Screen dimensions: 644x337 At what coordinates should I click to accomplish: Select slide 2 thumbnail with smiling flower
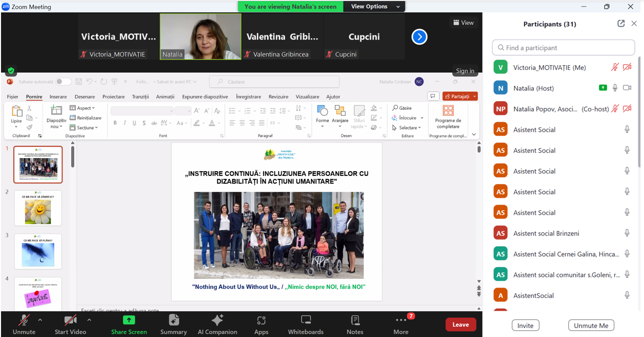click(38, 208)
